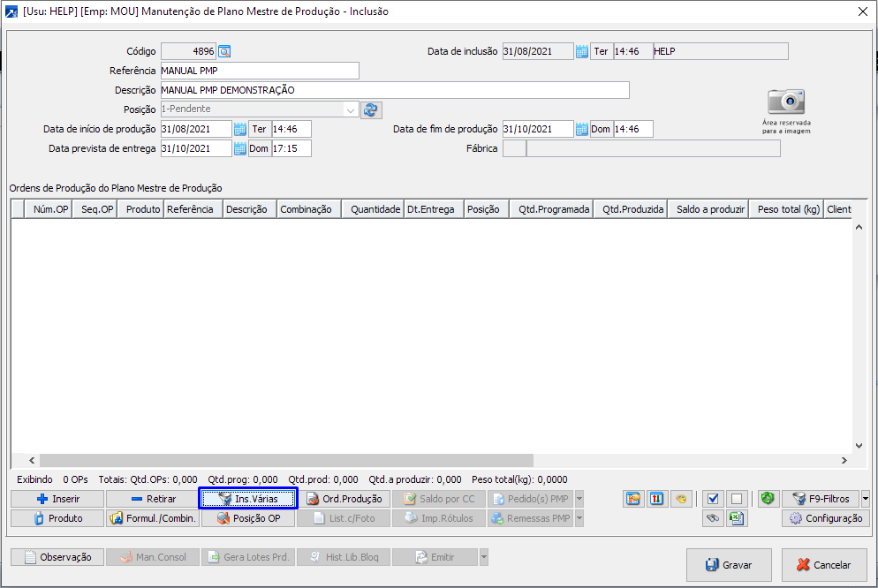The height and width of the screenshot is (588, 878).
Task: Click the grid hand selection icon
Action: 633,499
